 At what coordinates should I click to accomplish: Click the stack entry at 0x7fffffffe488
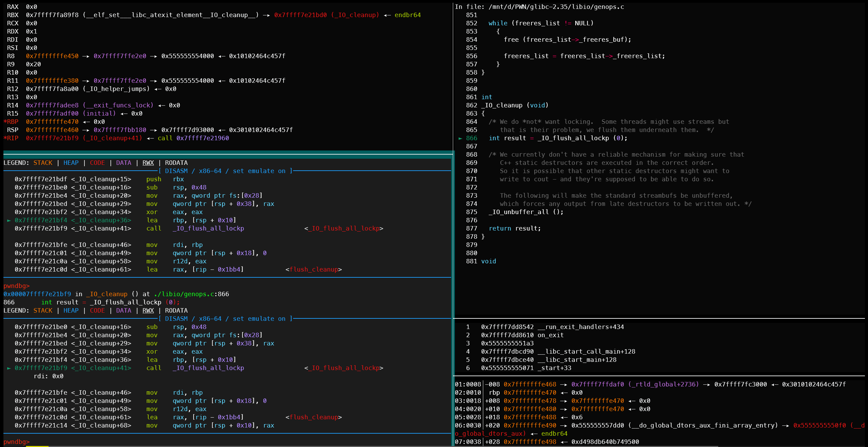[x=530, y=417]
